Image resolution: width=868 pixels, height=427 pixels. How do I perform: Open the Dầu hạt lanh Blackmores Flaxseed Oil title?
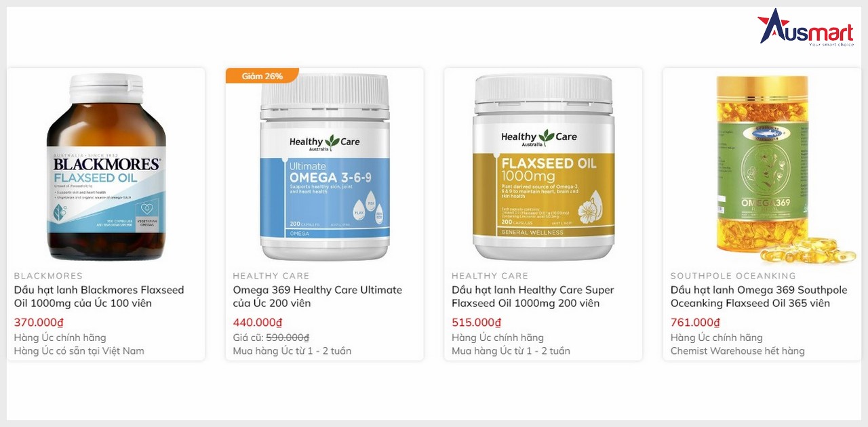click(x=99, y=296)
